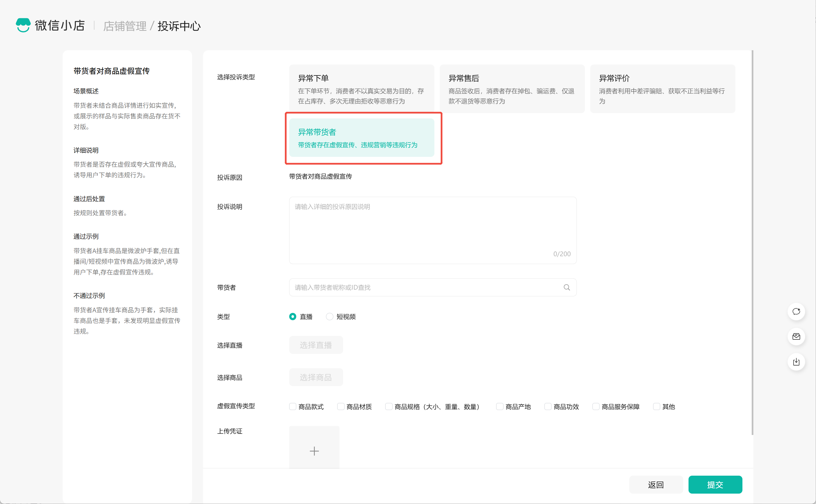Screen dimensions: 816x504
Task: Click the plus icon to upload evidence
Action: (314, 451)
